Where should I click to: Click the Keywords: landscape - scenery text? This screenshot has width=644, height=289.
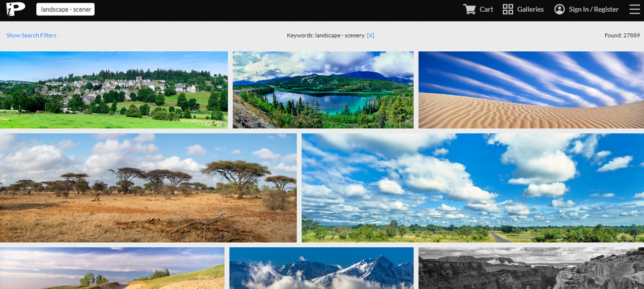tap(326, 35)
